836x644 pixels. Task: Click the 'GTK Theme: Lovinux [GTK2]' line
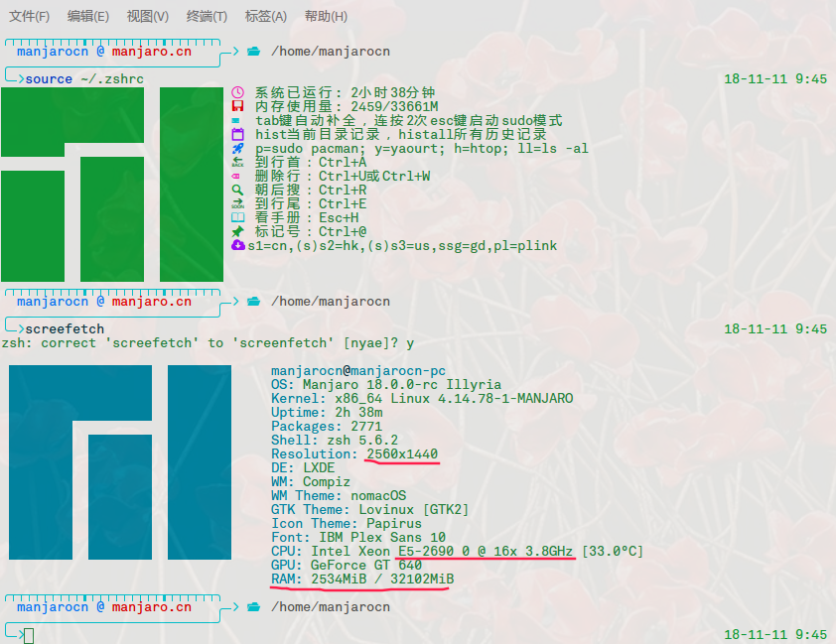coord(370,509)
